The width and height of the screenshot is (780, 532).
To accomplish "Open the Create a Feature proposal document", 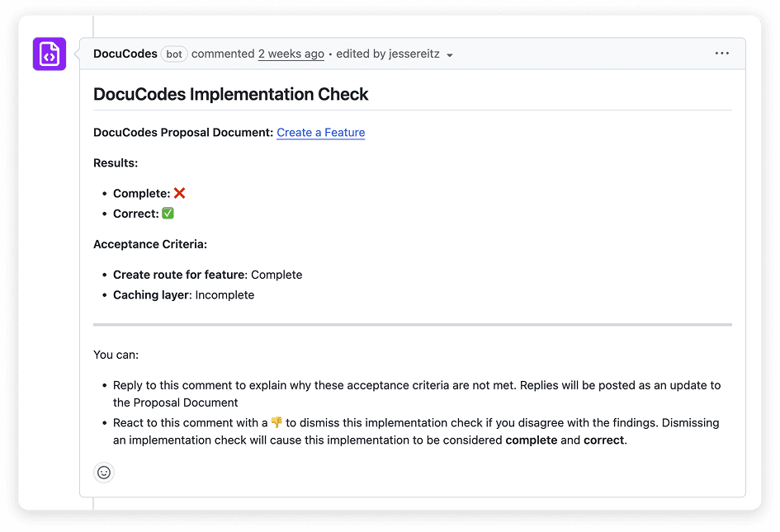I will point(320,132).
